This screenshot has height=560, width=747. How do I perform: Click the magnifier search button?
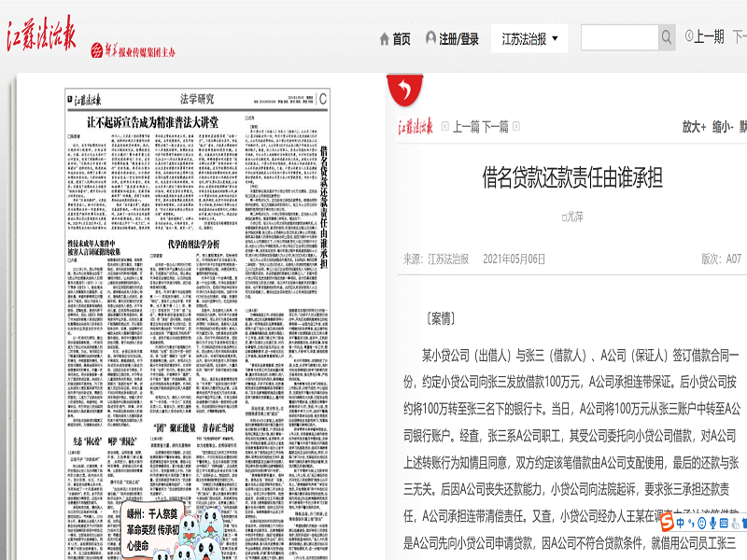(667, 37)
